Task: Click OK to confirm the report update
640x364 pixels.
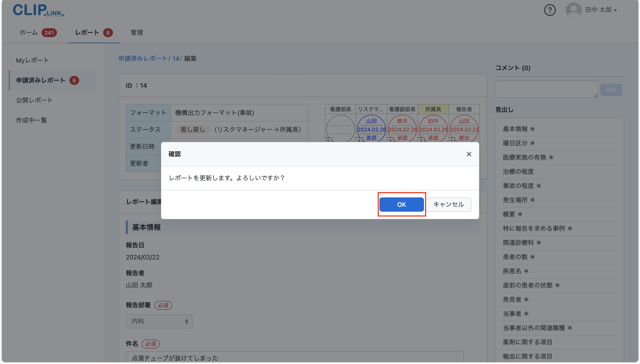Action: (x=401, y=205)
